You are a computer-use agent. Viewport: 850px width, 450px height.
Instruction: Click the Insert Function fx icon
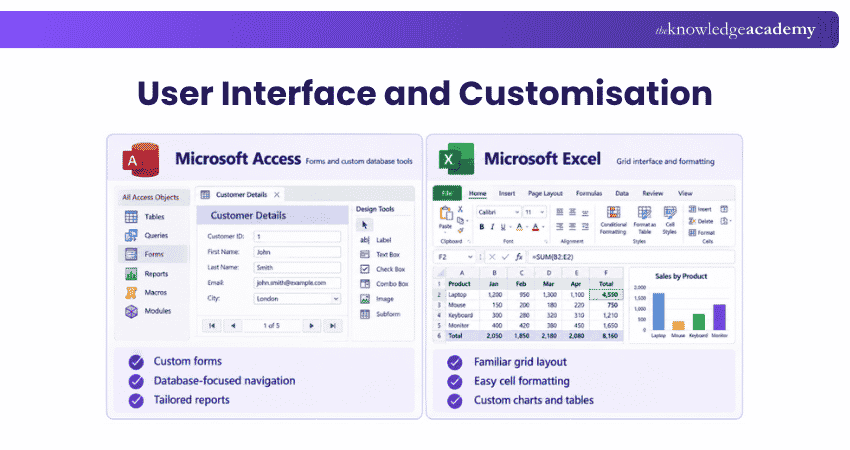(x=519, y=257)
